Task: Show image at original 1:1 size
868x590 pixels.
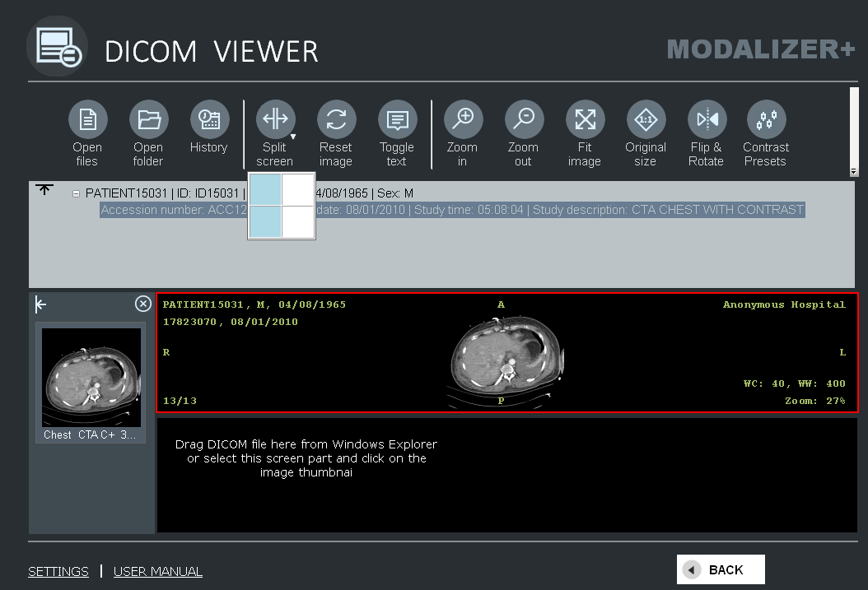Action: point(646,120)
